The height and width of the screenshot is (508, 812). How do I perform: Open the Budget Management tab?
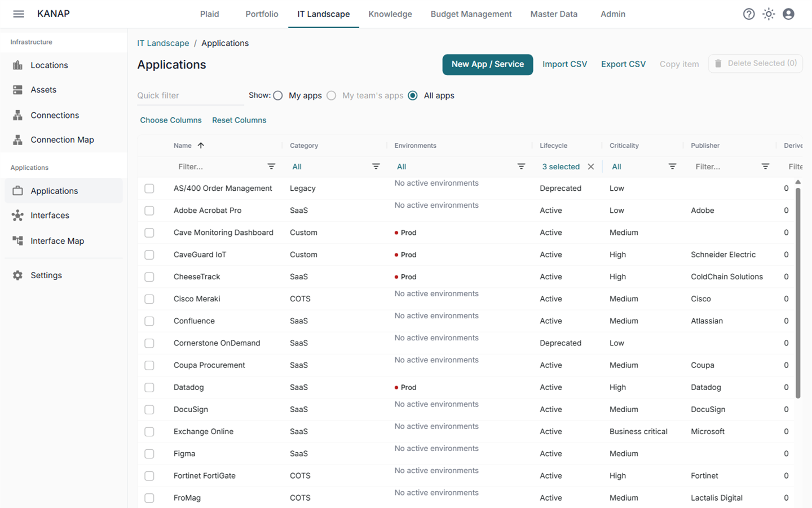471,14
